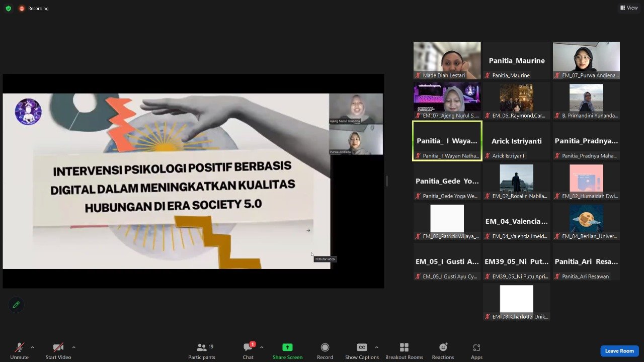Expand chat options caret beside Chat
The height and width of the screenshot is (362, 644).
coord(262,347)
